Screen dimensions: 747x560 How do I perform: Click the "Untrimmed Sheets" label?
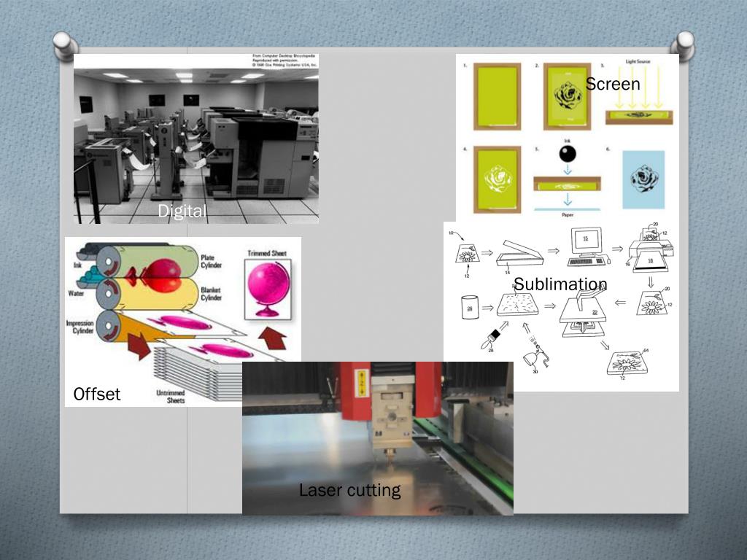pos(171,397)
